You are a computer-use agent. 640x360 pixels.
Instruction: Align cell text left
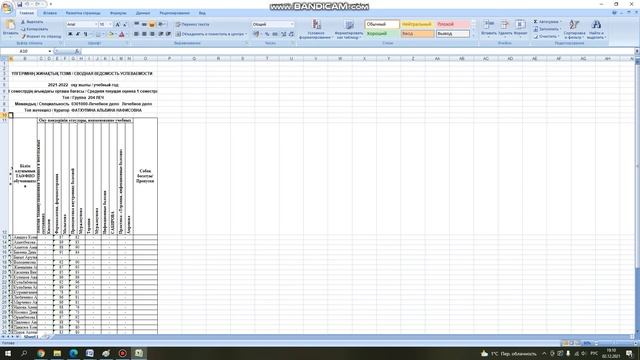pyautogui.click(x=136, y=34)
